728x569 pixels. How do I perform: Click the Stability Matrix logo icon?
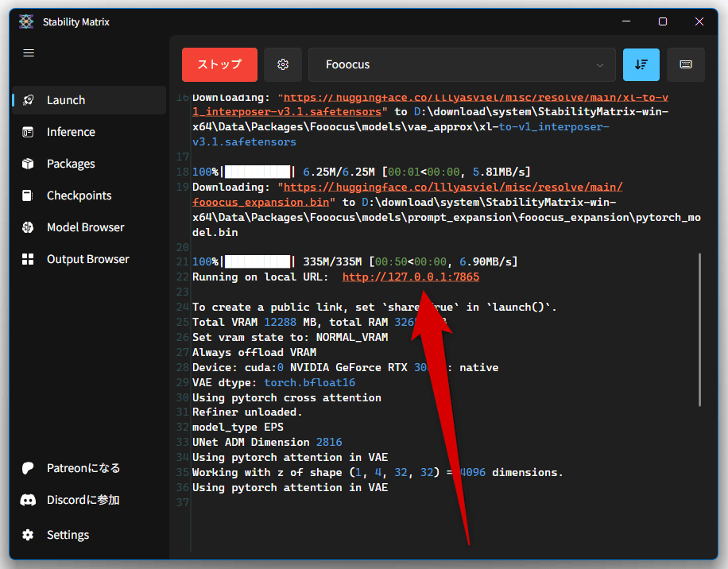point(26,21)
